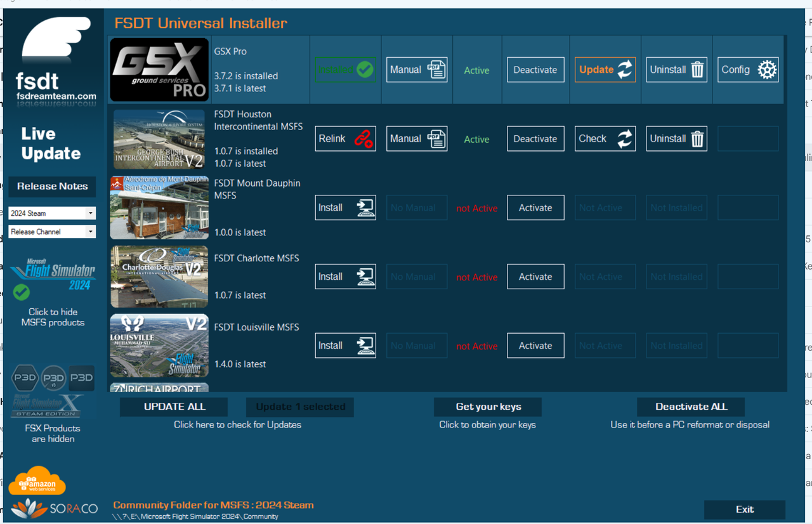Image resolution: width=812 pixels, height=524 pixels.
Task: Click the green Installed checkmark for GSX Pro
Action: pos(346,70)
